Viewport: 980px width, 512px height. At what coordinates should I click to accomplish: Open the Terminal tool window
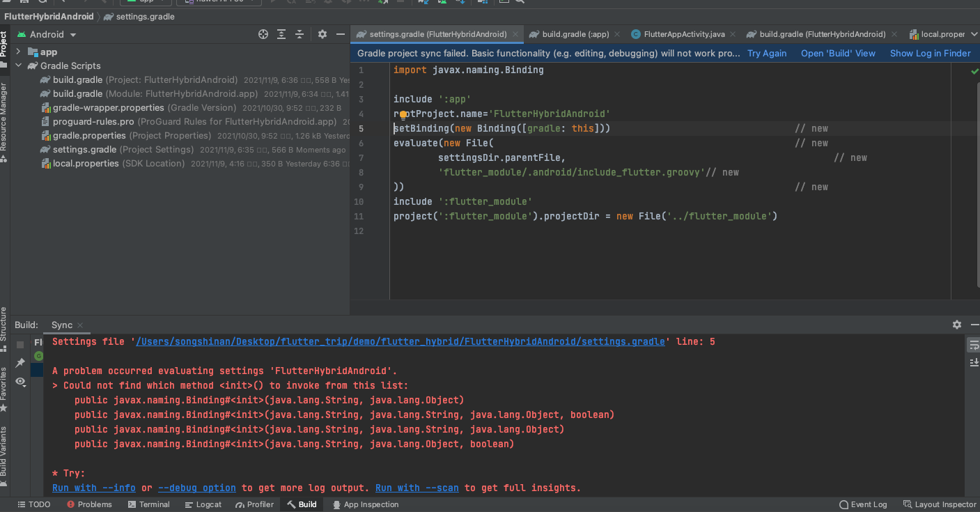point(148,504)
